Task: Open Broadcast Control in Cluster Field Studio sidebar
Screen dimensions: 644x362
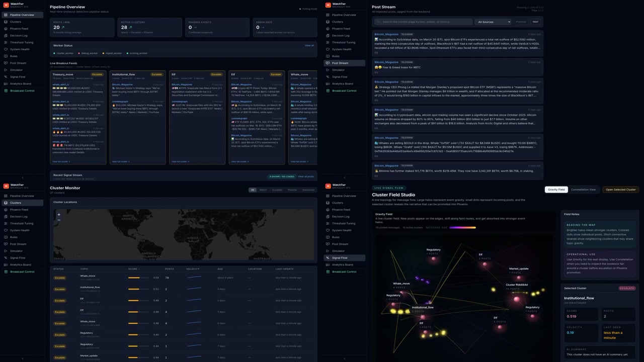Action: pyautogui.click(x=345, y=272)
